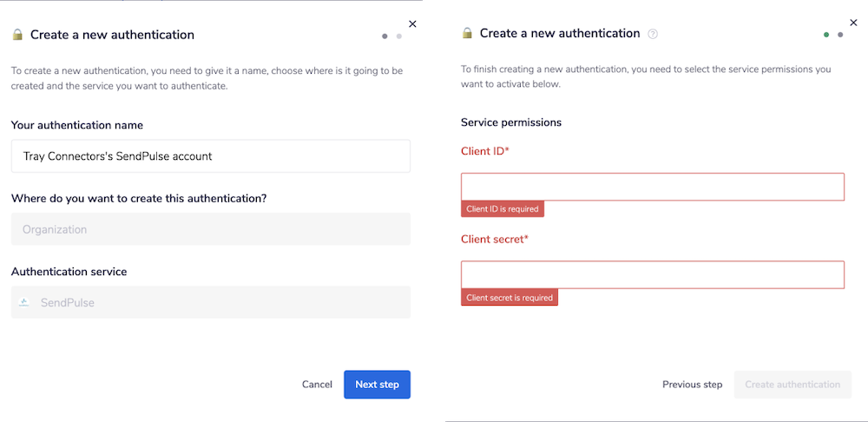Viewport: 868px width, 422px height.
Task: Close the Service permissions dialog
Action: tap(853, 23)
